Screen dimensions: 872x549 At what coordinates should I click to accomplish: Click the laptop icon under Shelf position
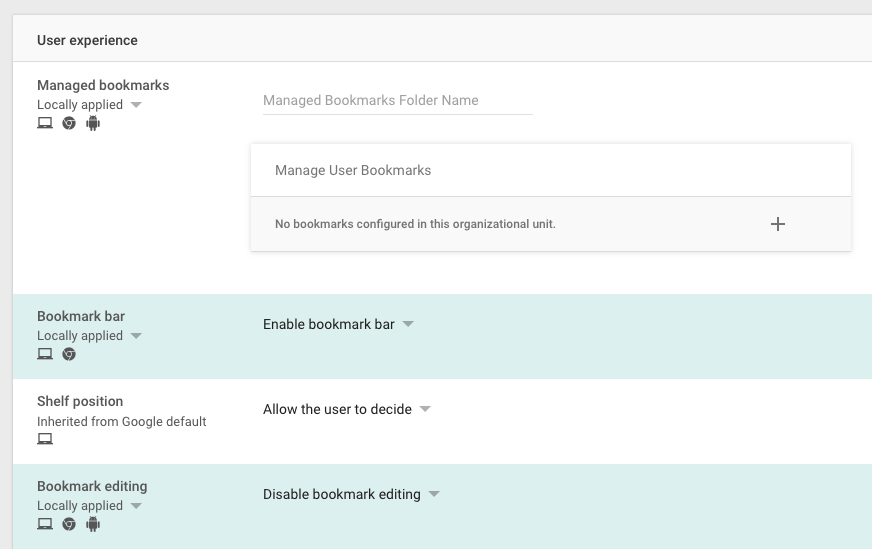[x=45, y=439]
